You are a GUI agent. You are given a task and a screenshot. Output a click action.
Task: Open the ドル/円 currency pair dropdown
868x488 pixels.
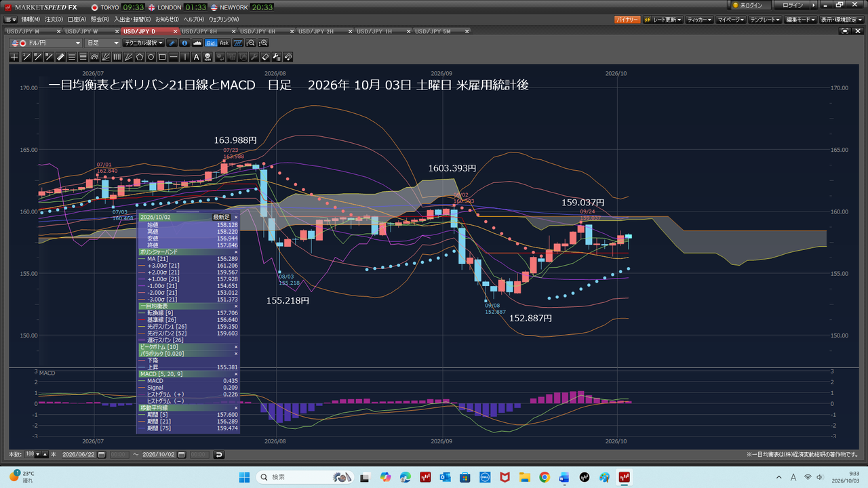click(46, 43)
